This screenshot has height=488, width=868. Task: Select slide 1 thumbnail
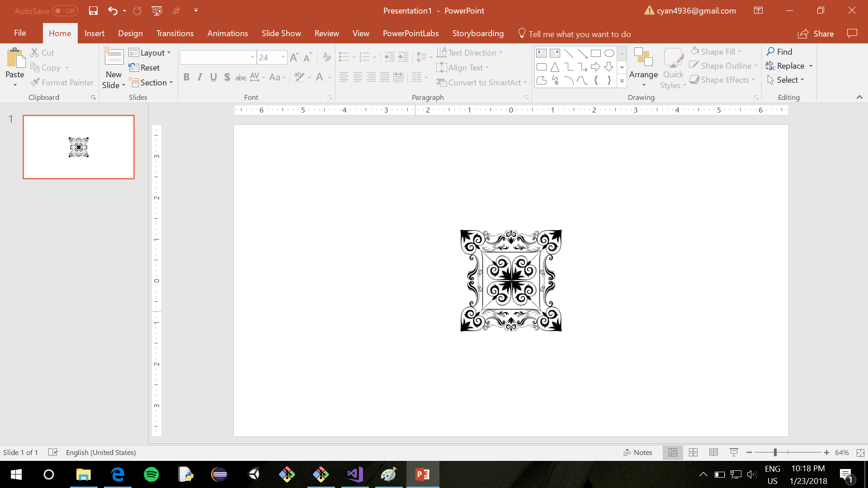point(78,147)
